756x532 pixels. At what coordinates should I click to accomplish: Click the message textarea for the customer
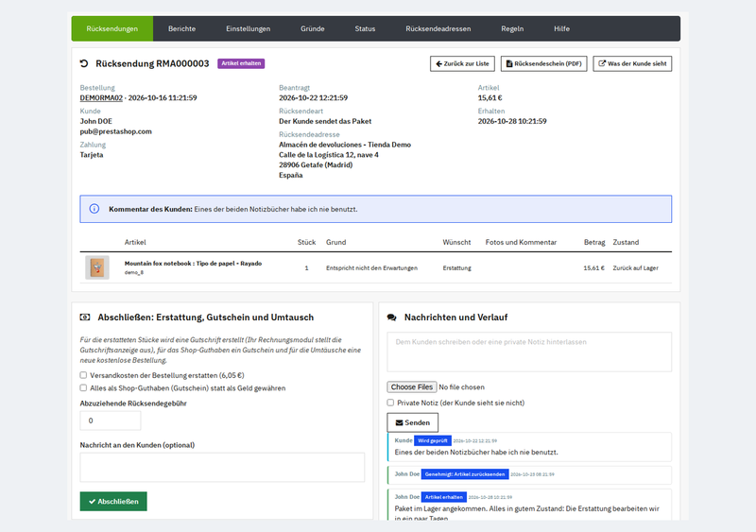(529, 352)
